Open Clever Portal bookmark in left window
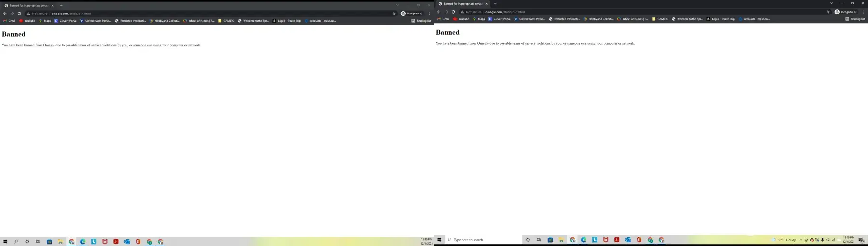This screenshot has height=246, width=868. tap(66, 21)
